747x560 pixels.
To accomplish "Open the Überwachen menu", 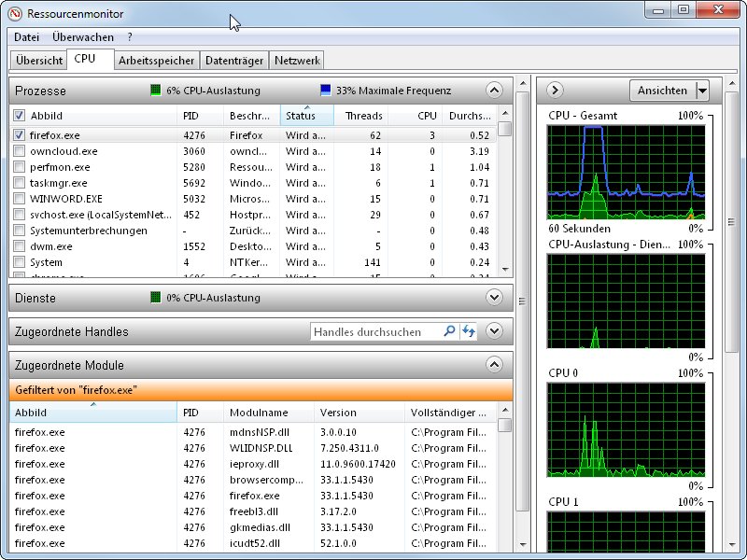I will pos(85,37).
